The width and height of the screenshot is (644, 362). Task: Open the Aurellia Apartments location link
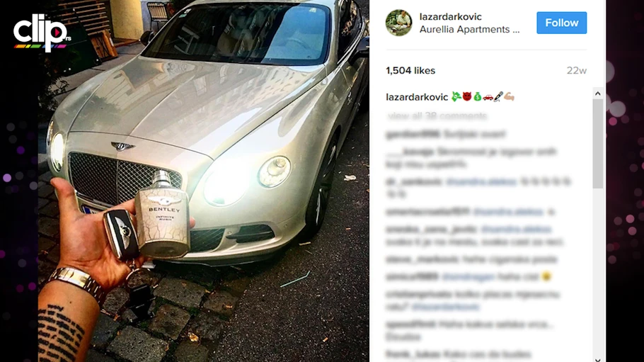[x=469, y=30]
